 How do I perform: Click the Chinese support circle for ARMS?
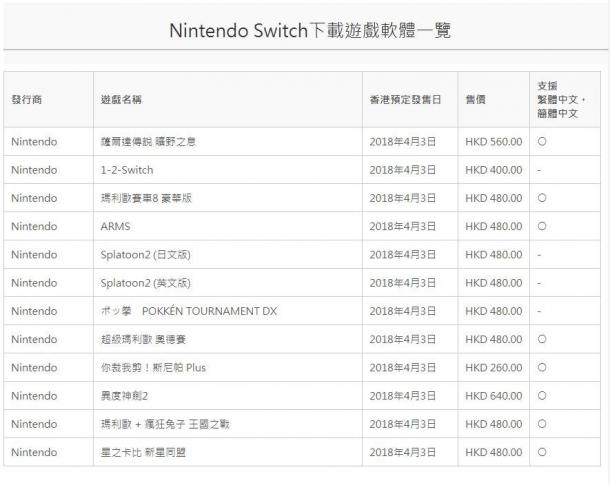[542, 226]
